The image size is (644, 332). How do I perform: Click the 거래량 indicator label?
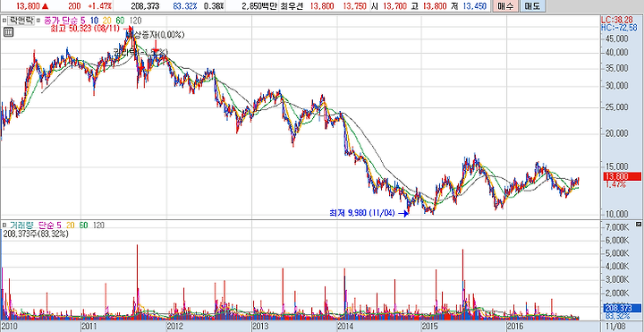point(21,225)
